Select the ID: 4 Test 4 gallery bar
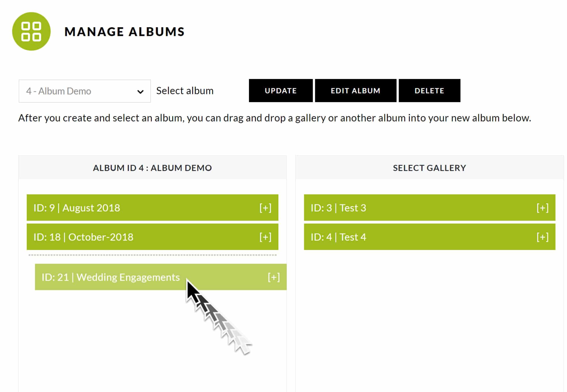Screen dimensions: 567x392 430,237
